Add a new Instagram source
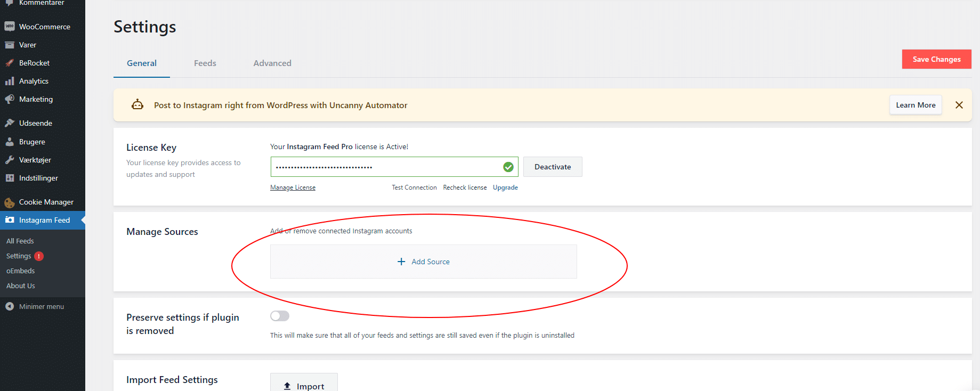Viewport: 980px width, 391px height. click(x=423, y=262)
